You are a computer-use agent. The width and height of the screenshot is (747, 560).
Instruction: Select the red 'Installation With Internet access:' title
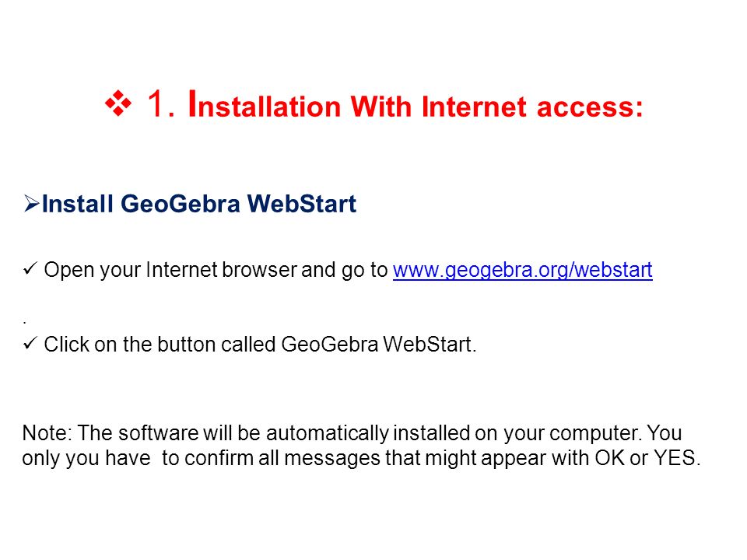(x=416, y=103)
